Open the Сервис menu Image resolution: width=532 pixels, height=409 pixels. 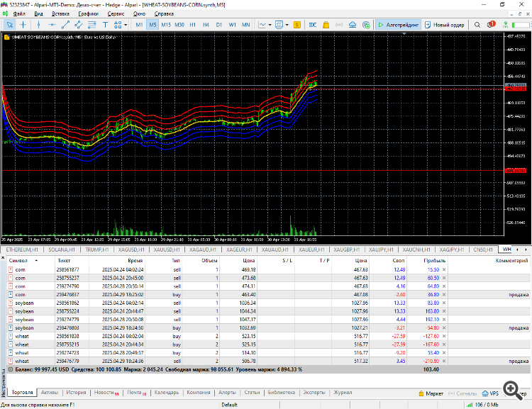coord(115,13)
